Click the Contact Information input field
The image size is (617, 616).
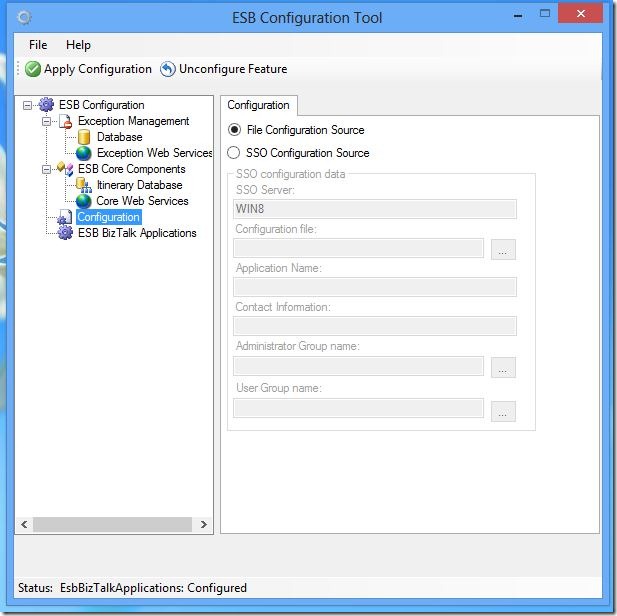tap(375, 326)
